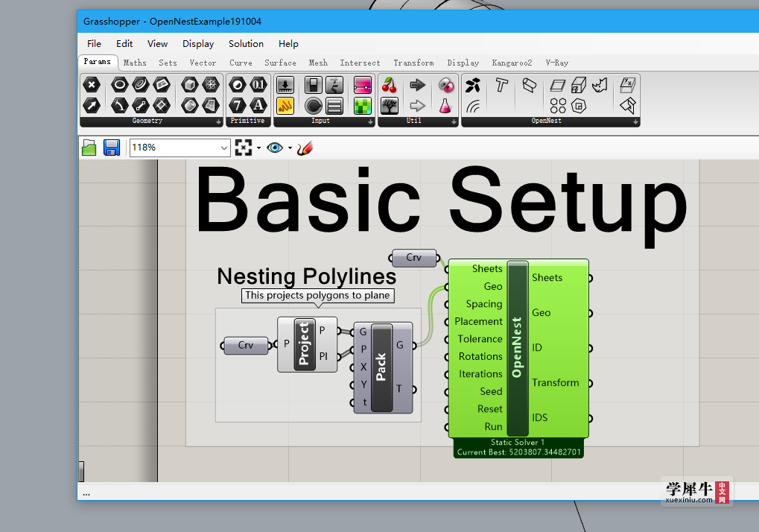Save document with the blue floppy icon
The height and width of the screenshot is (532, 759).
point(111,148)
